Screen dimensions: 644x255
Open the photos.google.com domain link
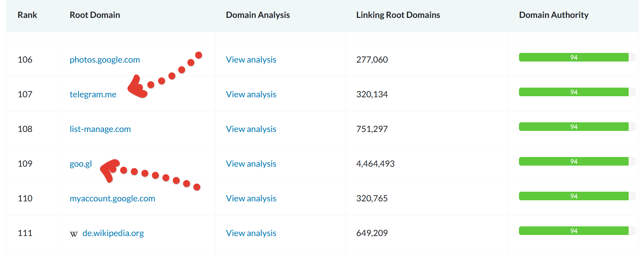pos(105,60)
